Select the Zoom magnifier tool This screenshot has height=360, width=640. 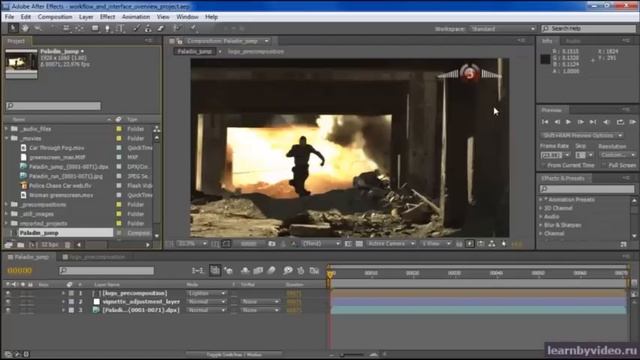point(38,28)
